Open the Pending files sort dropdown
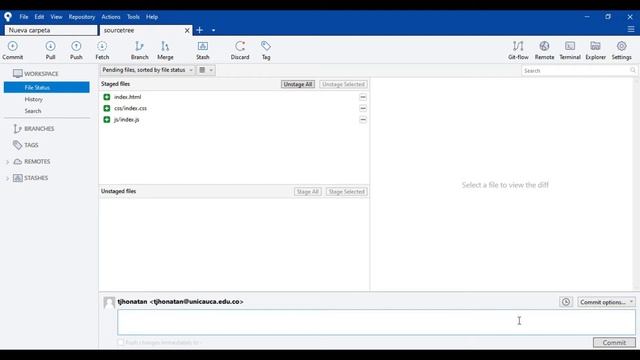Screen dimensions: 640x360 pyautogui.click(x=147, y=70)
